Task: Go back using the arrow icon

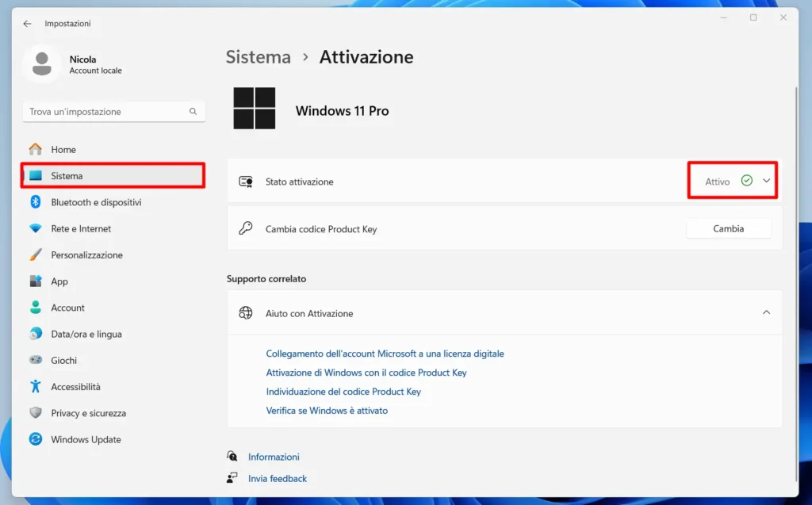Action: 27,23
